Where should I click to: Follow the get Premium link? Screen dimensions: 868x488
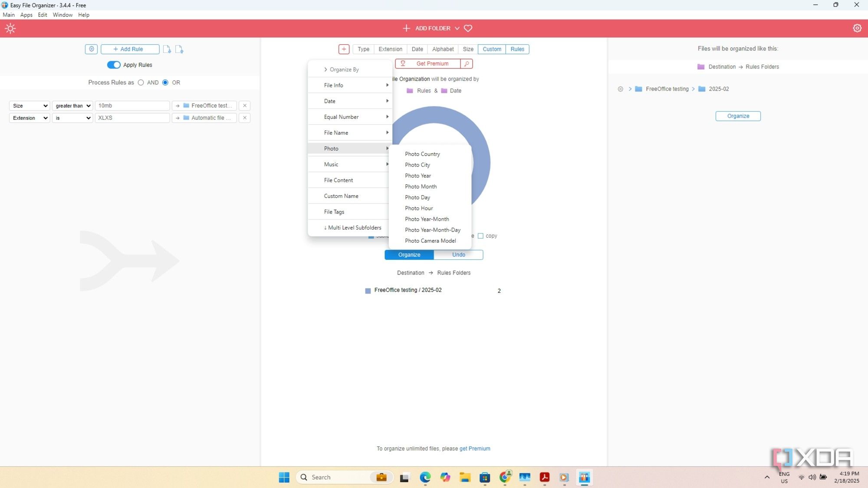(x=475, y=449)
